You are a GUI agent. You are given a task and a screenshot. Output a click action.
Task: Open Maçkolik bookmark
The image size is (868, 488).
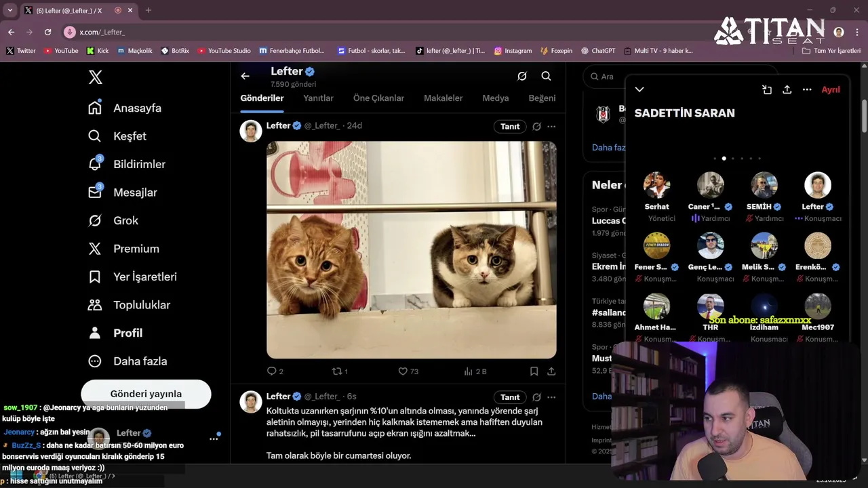(134, 51)
